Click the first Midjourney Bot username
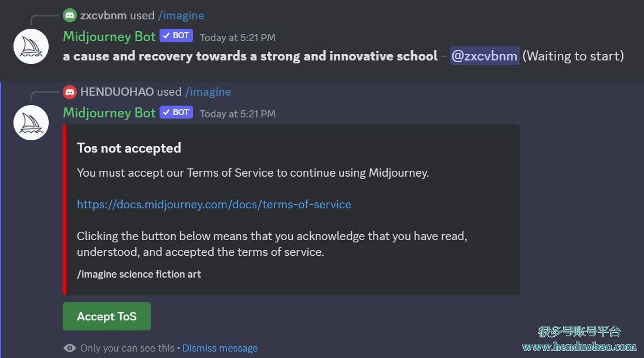Screen dimensions: 644x358 pos(109,36)
